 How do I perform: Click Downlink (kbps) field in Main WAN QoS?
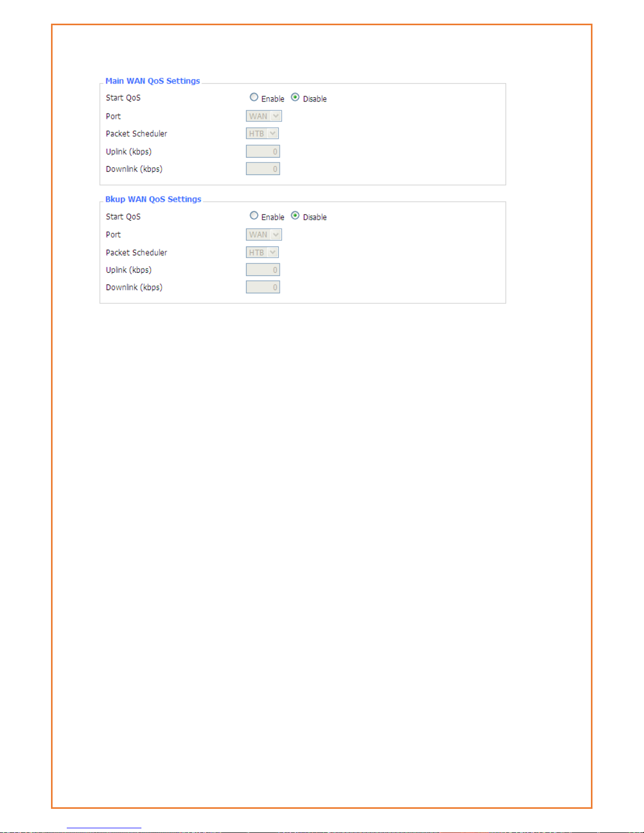point(263,169)
